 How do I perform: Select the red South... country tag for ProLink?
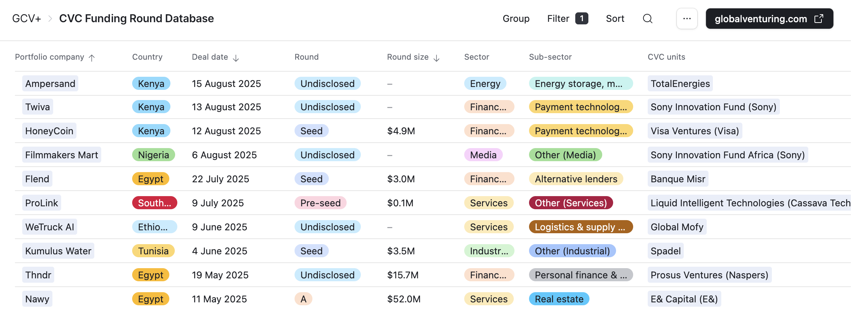pyautogui.click(x=154, y=203)
